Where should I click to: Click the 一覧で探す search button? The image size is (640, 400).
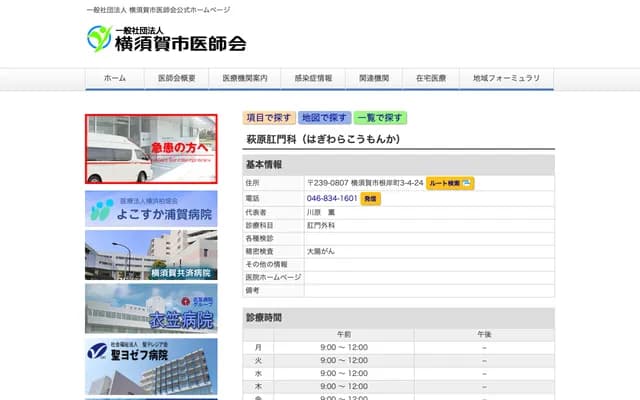(379, 117)
